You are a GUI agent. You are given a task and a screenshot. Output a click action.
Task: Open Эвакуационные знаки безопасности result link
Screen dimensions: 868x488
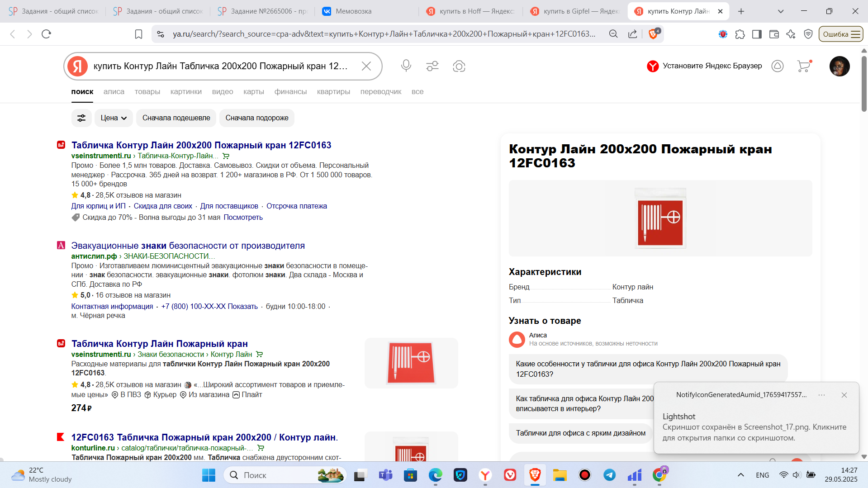click(188, 246)
